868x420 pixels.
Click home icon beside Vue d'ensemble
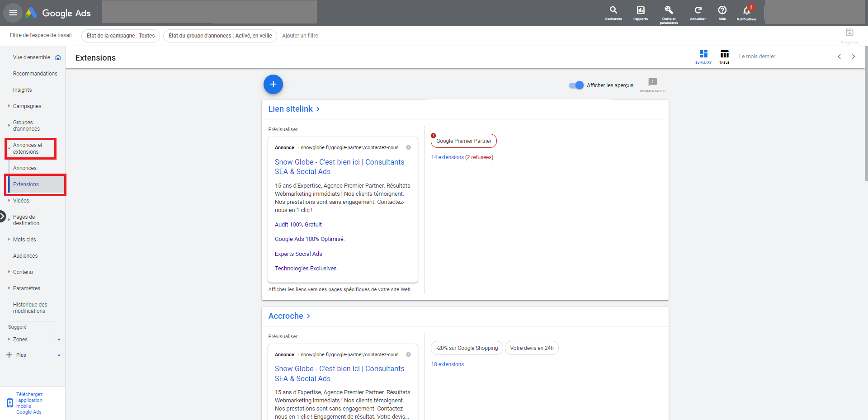(58, 57)
